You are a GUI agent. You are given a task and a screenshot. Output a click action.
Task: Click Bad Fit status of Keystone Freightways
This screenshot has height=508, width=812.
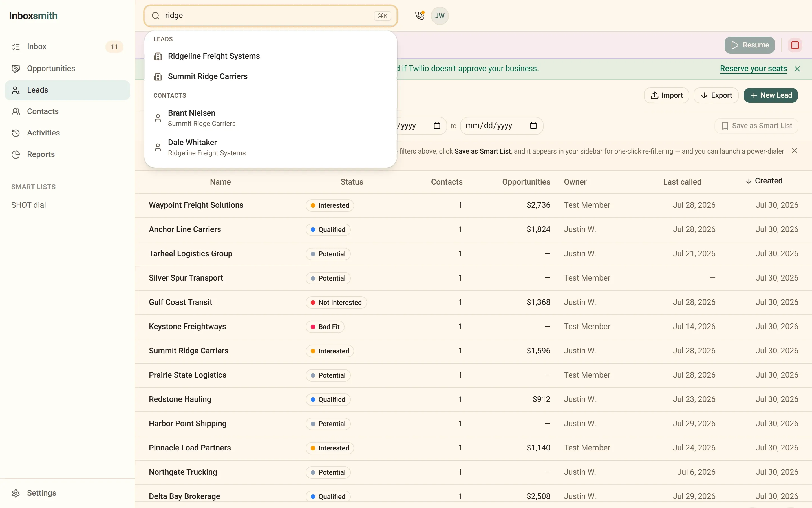pyautogui.click(x=325, y=327)
